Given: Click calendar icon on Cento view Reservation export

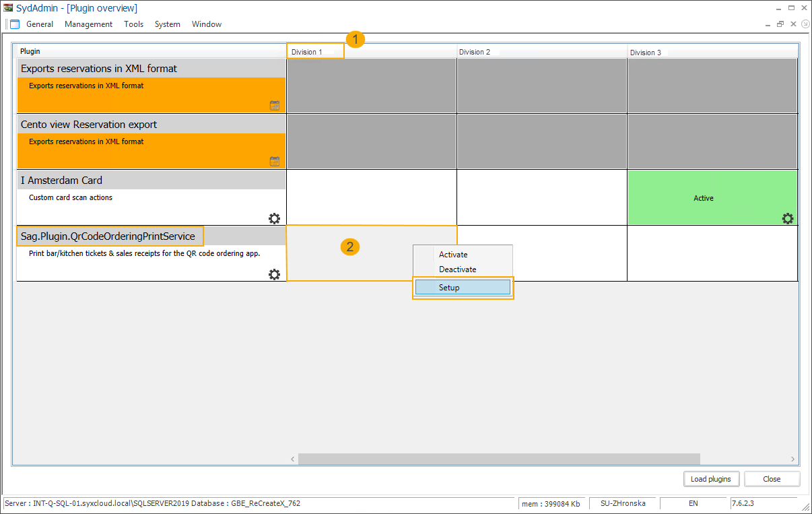Looking at the screenshot, I should click(274, 161).
